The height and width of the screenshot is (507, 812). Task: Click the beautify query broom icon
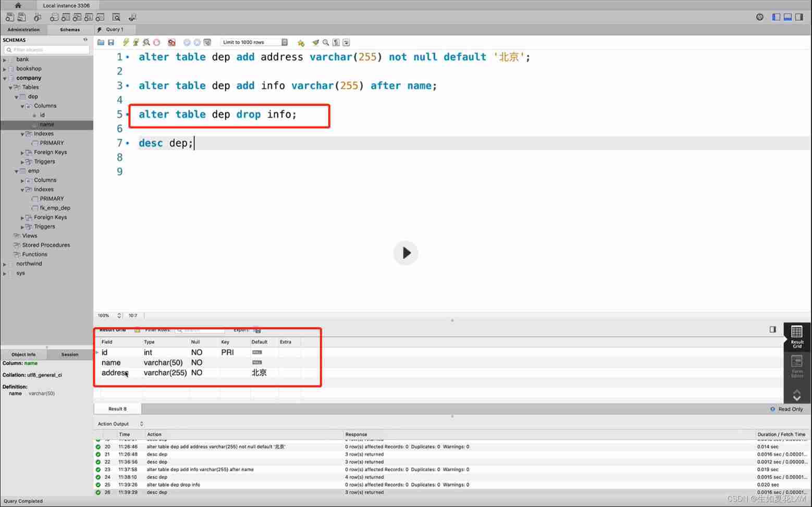tap(315, 42)
